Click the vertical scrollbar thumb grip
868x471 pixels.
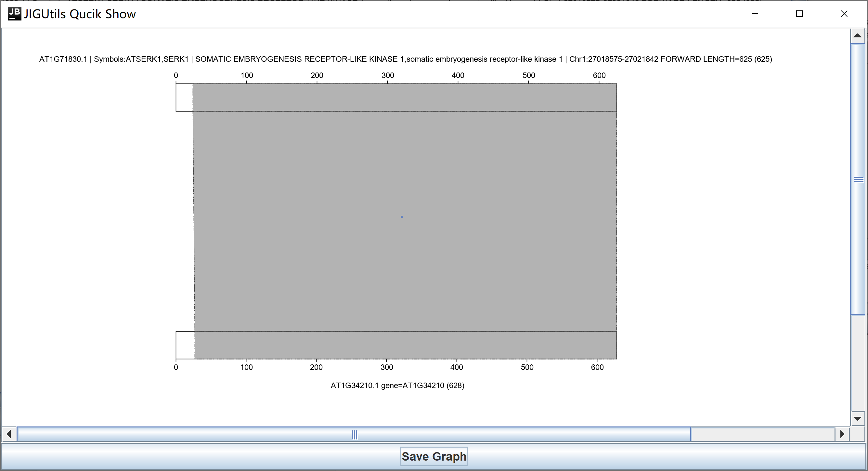tap(858, 179)
